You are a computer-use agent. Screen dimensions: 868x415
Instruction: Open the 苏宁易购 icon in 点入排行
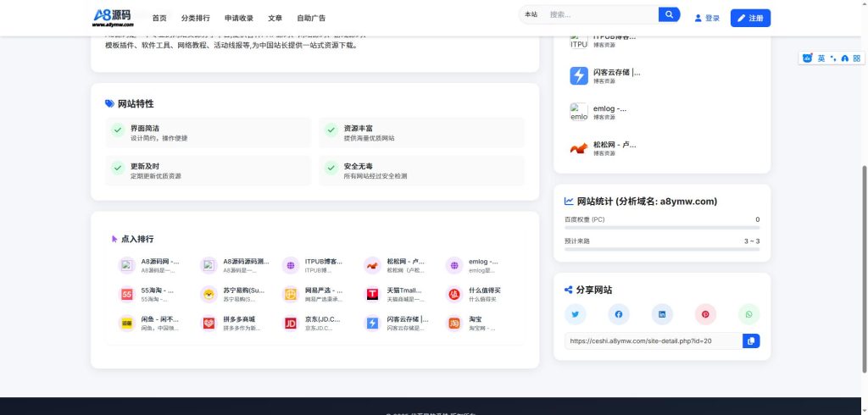click(x=209, y=295)
